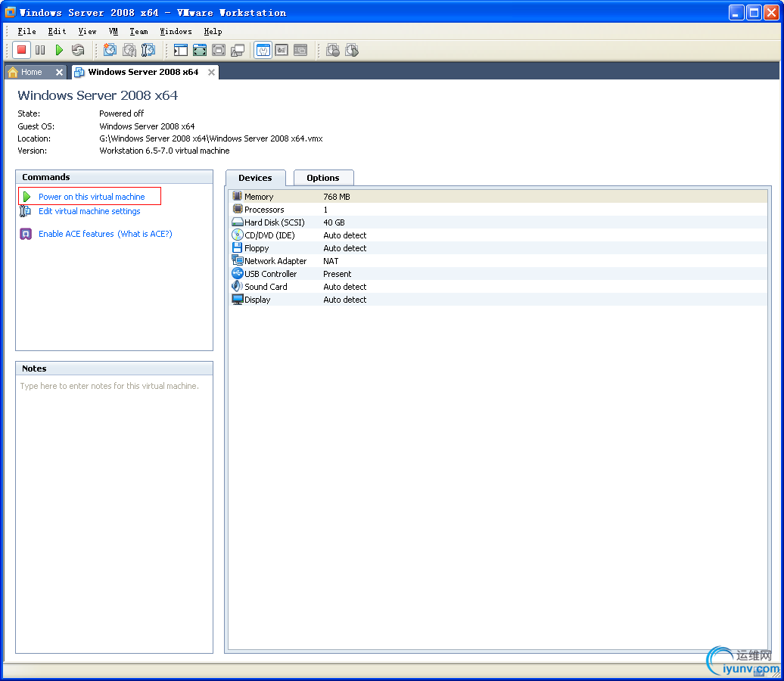The height and width of the screenshot is (681, 784).
Task: Open the File menu
Action: coord(26,31)
